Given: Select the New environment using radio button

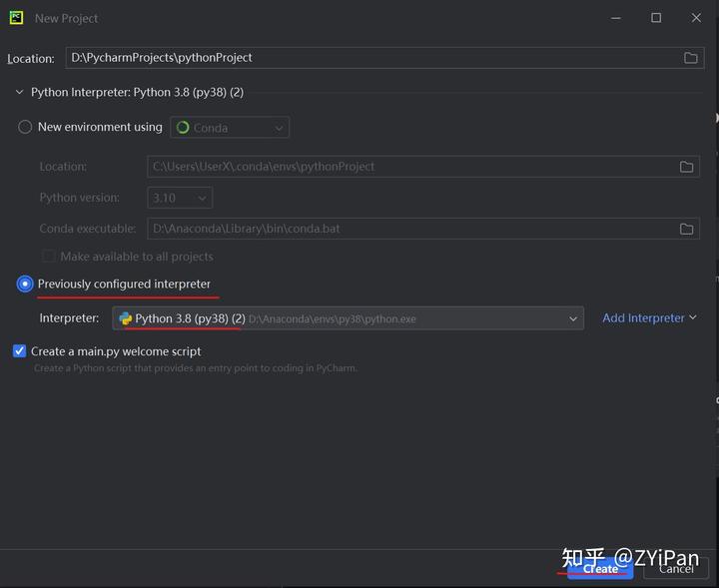Looking at the screenshot, I should 25,128.
